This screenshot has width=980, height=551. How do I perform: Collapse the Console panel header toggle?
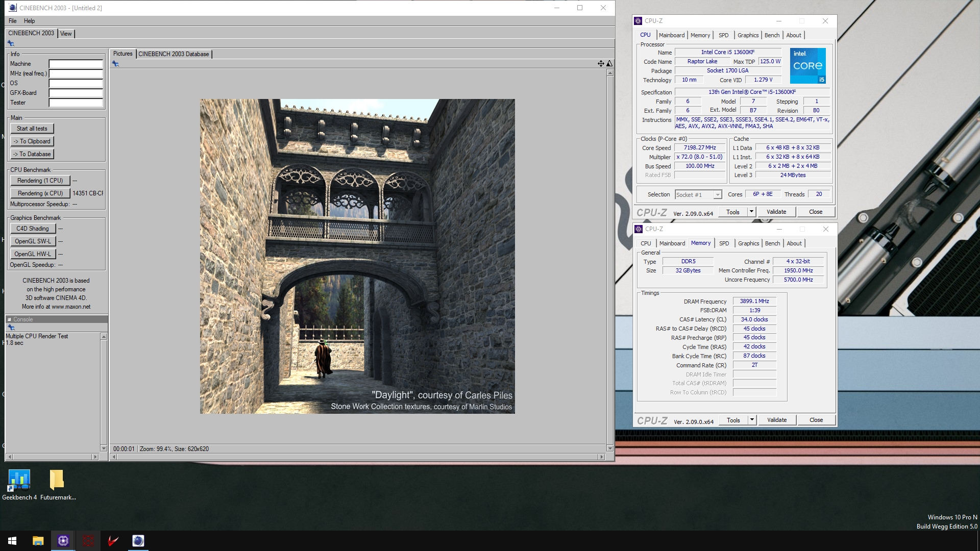[9, 319]
